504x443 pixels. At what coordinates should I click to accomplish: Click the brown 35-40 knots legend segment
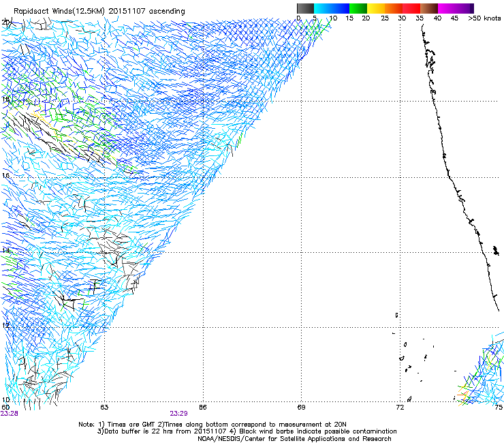(x=429, y=8)
